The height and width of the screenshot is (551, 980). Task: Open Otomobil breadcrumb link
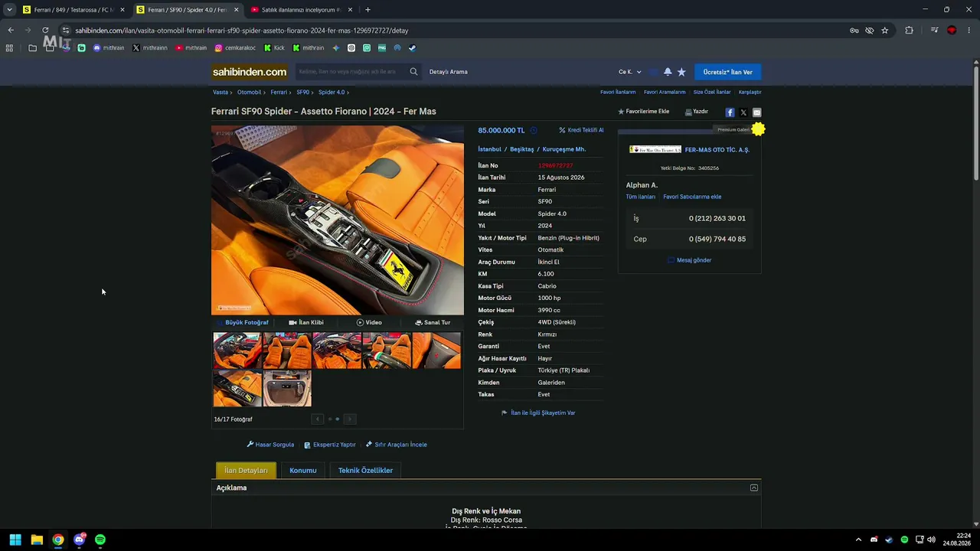[250, 93]
